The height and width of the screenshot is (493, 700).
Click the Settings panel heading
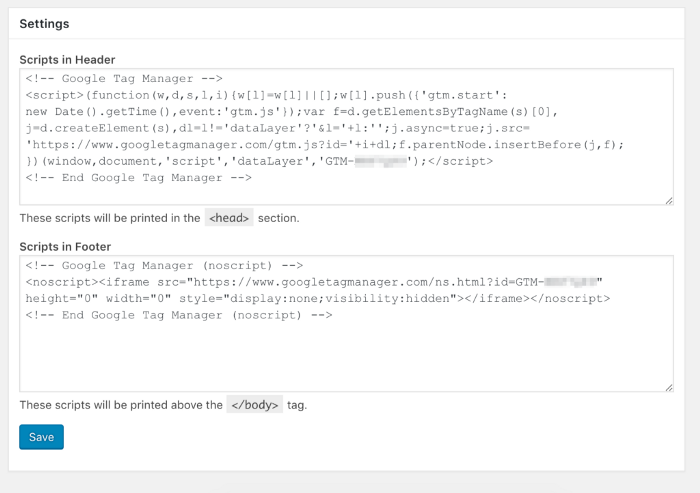point(44,24)
